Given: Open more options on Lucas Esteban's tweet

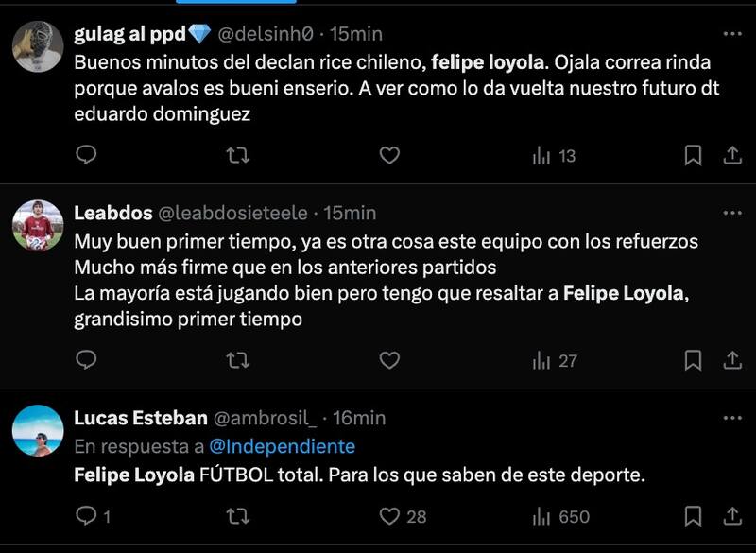Looking at the screenshot, I should click(732, 418).
